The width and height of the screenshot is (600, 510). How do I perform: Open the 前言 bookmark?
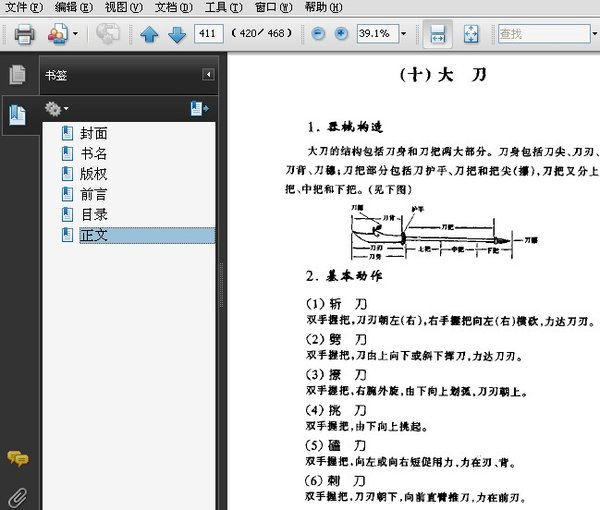point(93,194)
